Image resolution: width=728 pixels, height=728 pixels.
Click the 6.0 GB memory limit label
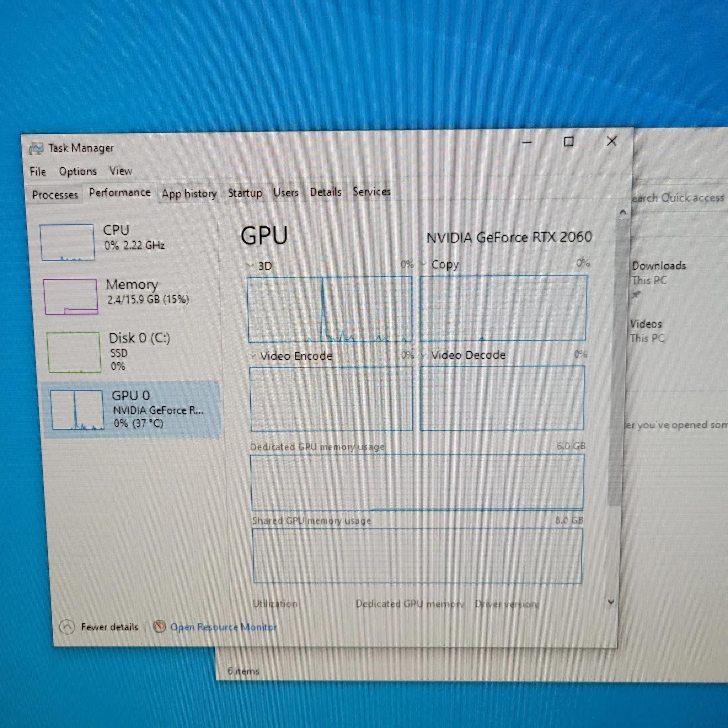(x=571, y=446)
